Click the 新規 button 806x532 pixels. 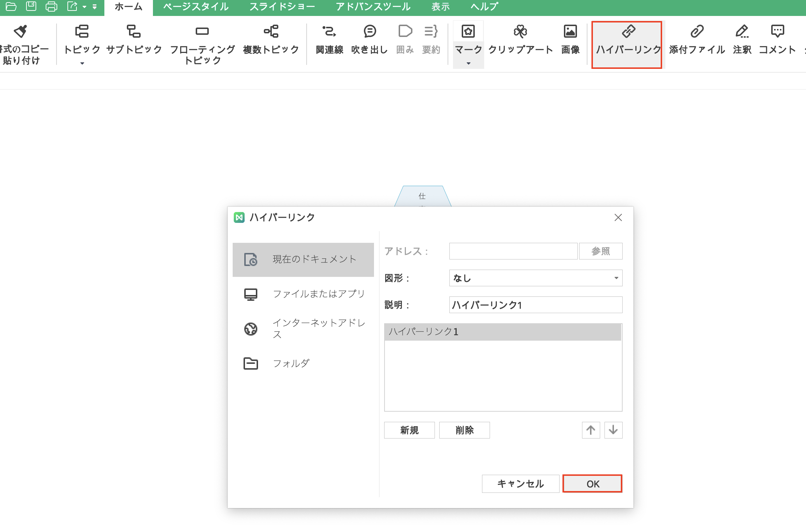[x=409, y=430]
